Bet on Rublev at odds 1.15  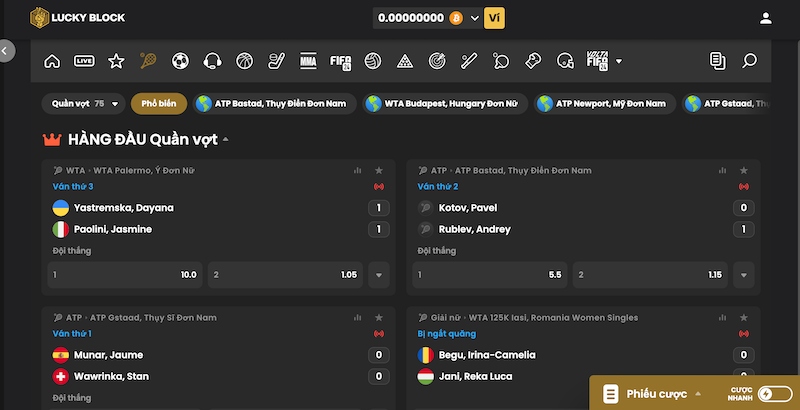tap(651, 275)
